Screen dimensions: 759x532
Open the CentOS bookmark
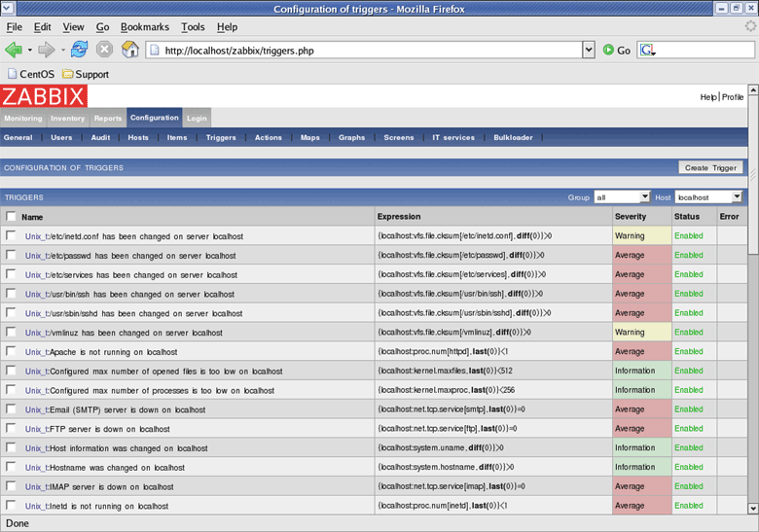tap(29, 74)
